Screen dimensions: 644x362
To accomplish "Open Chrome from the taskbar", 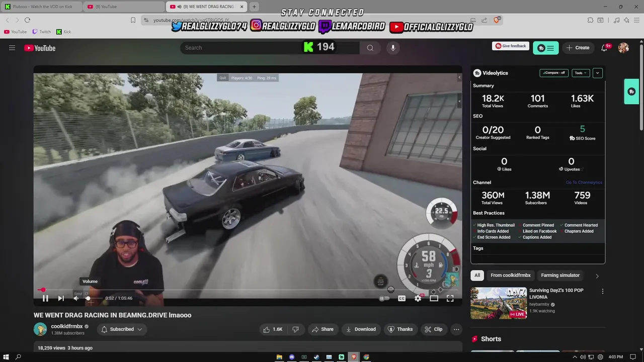I will [x=366, y=357].
